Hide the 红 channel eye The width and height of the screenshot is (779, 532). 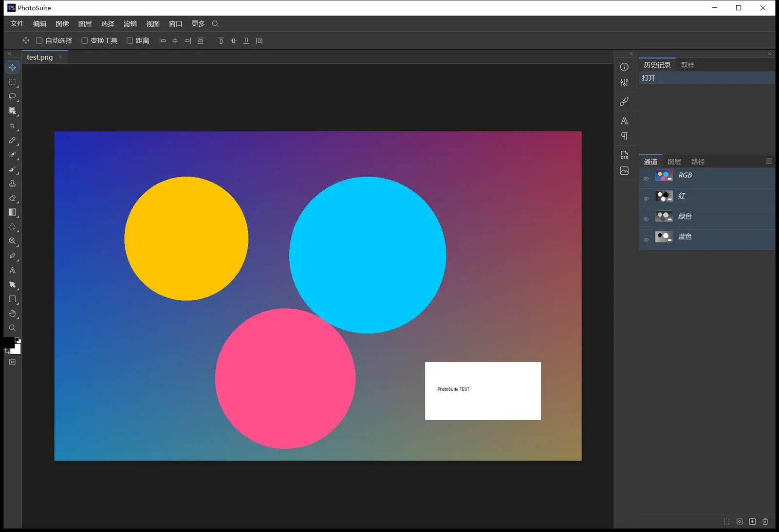click(646, 199)
